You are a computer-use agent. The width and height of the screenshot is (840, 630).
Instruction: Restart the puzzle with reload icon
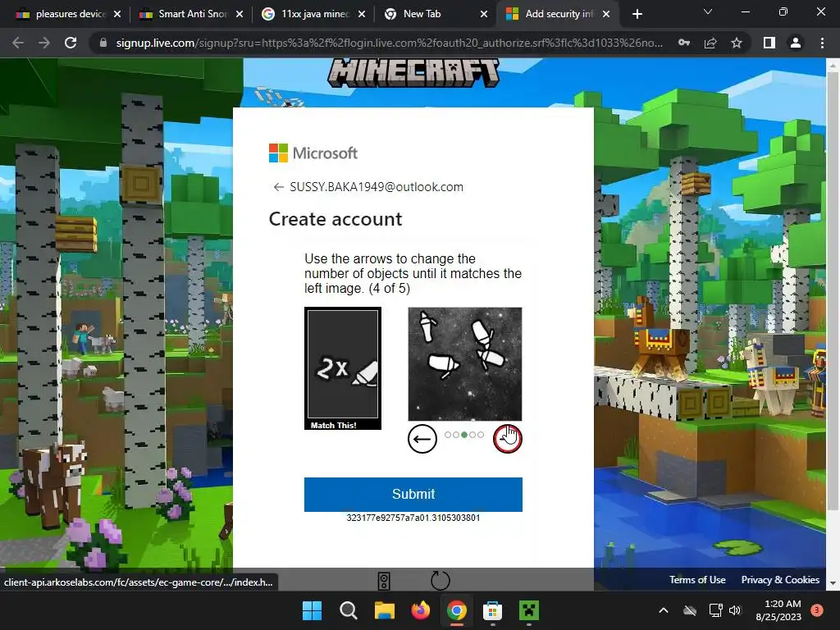click(x=441, y=581)
